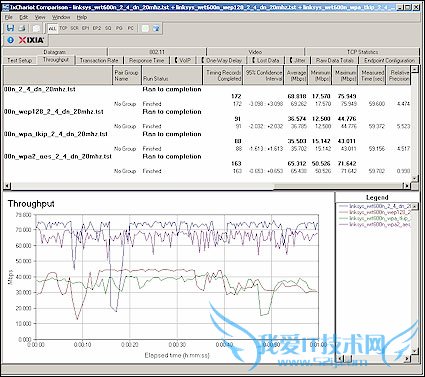Click the wpa_tkip legend entry

(375, 218)
